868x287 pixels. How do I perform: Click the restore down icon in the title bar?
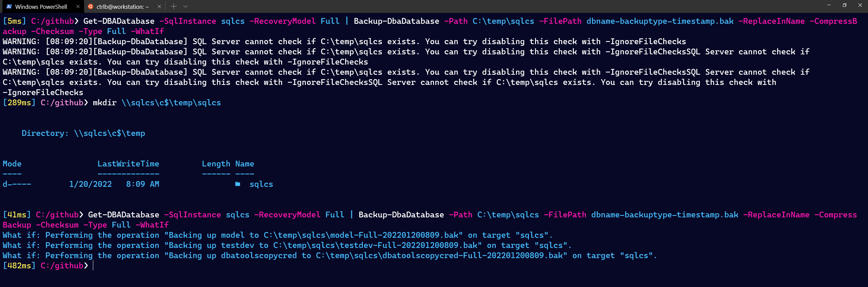(x=845, y=5)
